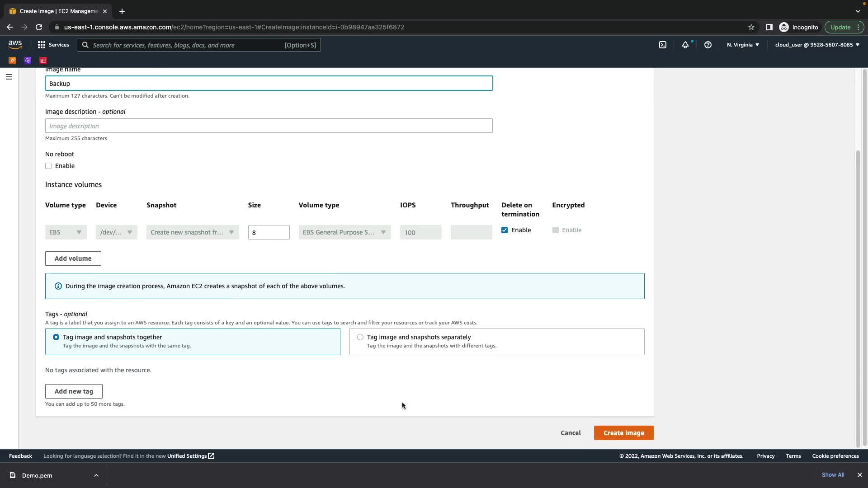Reload the page with the browser refresh icon
Image resolution: width=868 pixels, height=488 pixels.
(x=39, y=27)
